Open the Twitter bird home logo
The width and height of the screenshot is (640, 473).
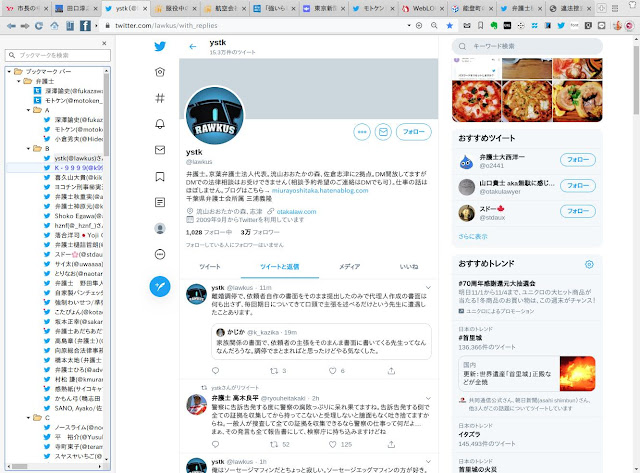tap(160, 46)
